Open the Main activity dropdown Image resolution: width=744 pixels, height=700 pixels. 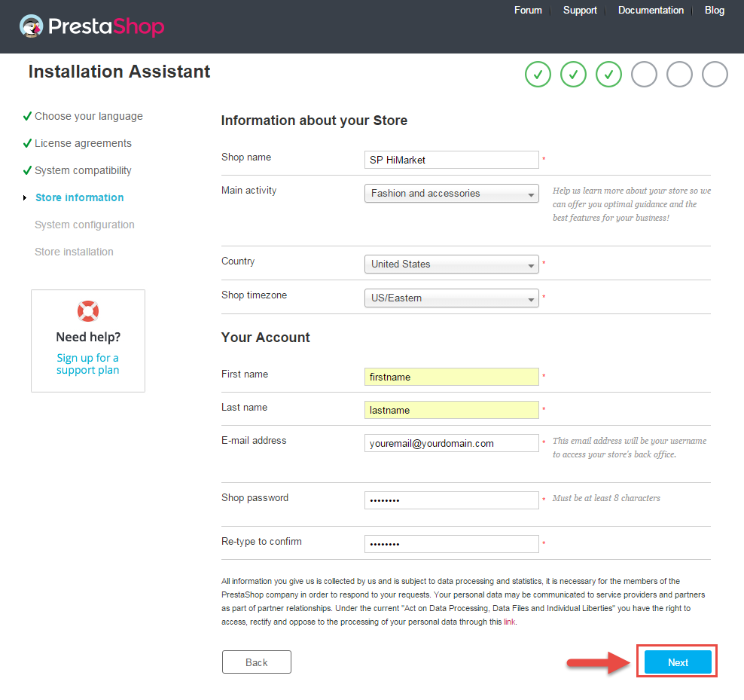[451, 194]
